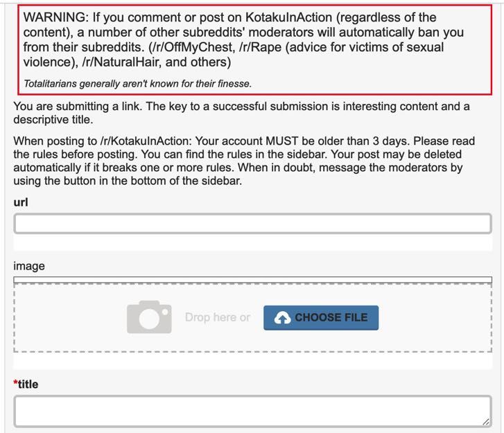The image size is (504, 433).
Task: Click the /r/KotakuInAction posting rules paragraph
Action: (244, 161)
